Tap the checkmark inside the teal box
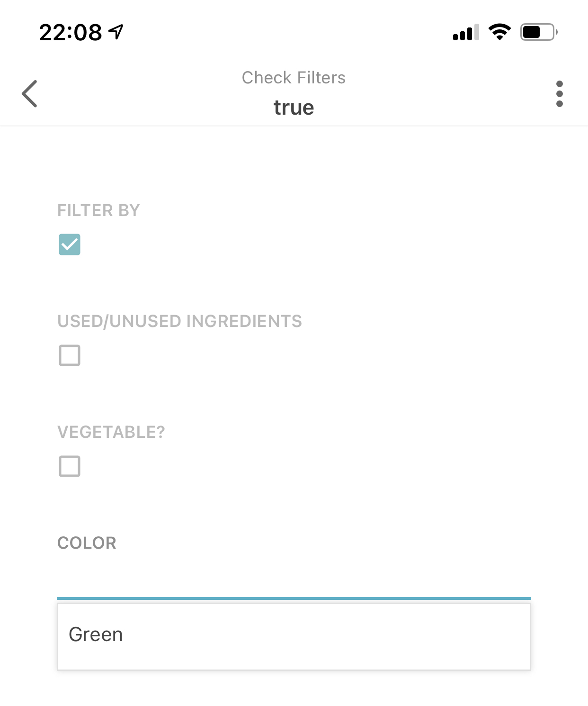588x706 pixels. 70,244
